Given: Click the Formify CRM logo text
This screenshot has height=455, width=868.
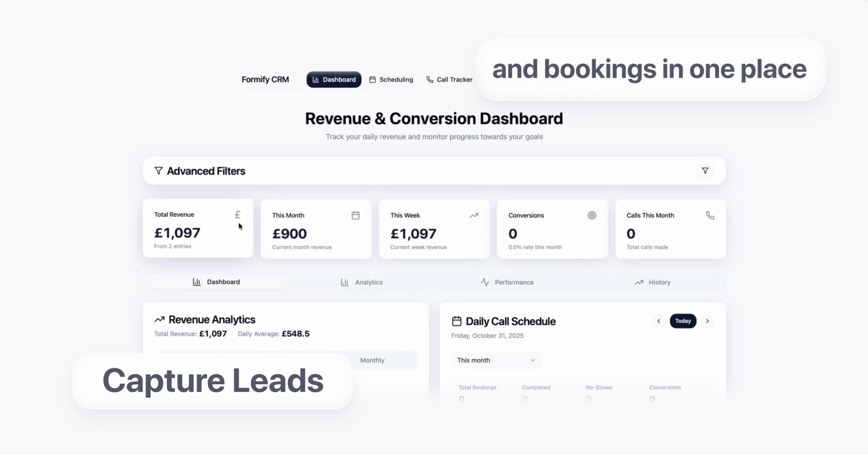Looking at the screenshot, I should tap(265, 79).
